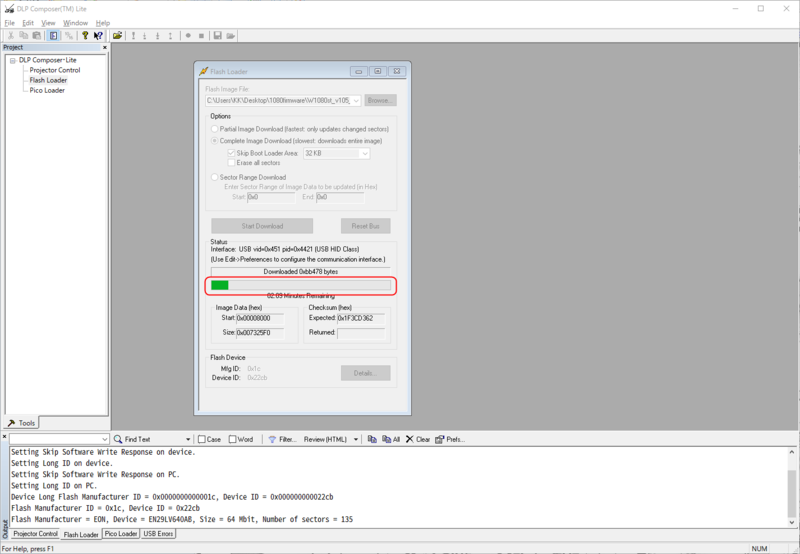Switch to the USB Errors output tab
The image size is (800, 554).
(158, 534)
